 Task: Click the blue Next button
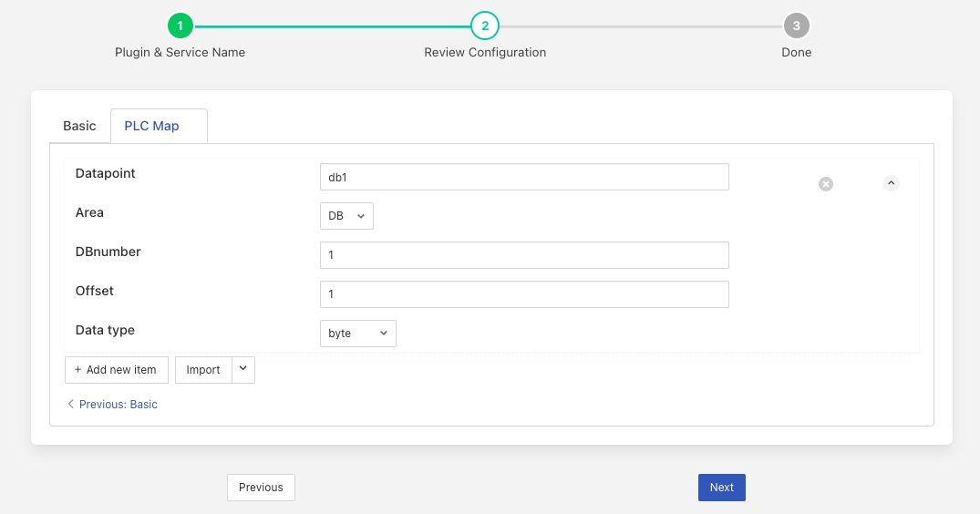(x=721, y=488)
